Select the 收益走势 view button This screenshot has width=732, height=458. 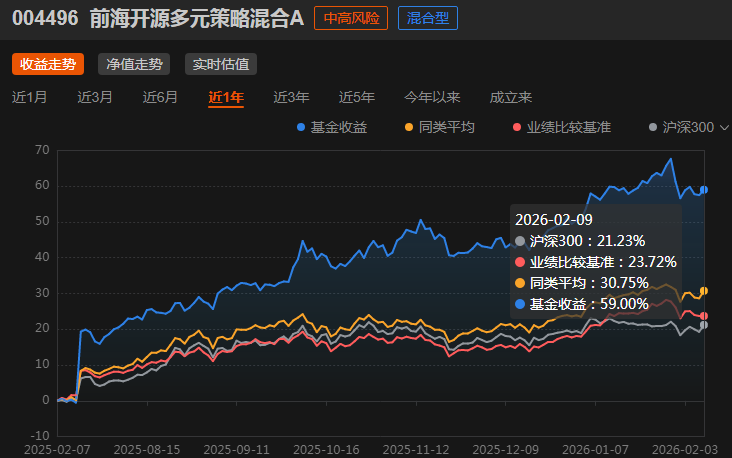pos(48,64)
